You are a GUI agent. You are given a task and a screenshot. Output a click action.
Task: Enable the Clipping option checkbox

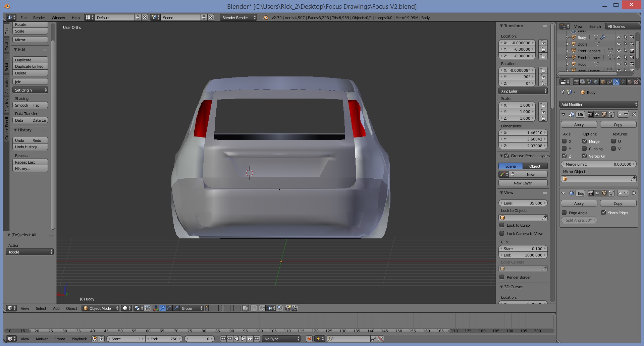pos(584,149)
